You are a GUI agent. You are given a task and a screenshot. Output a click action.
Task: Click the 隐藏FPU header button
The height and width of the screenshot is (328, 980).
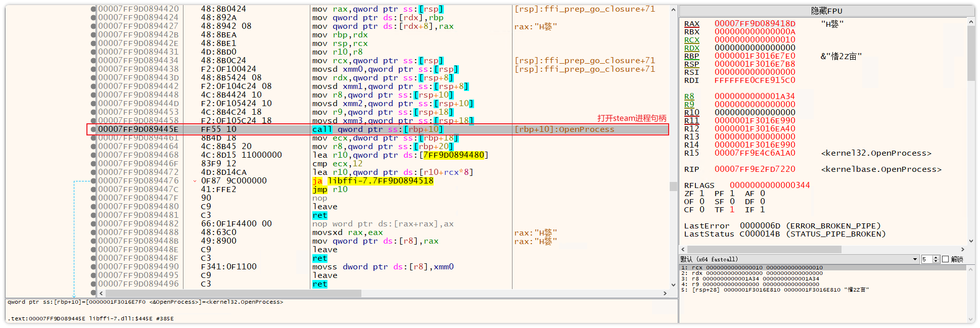tap(827, 11)
